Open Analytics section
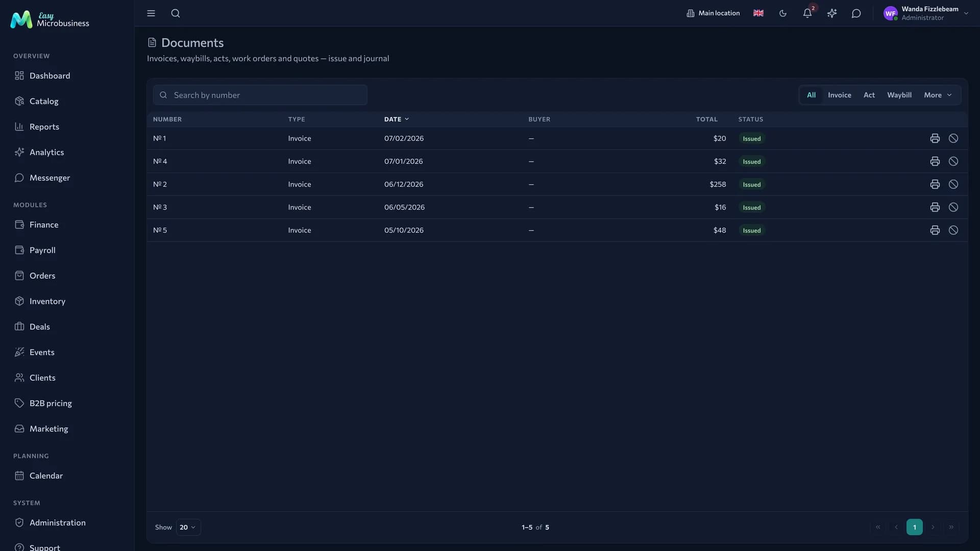Screen dimensions: 980x551 [x=67, y=152]
